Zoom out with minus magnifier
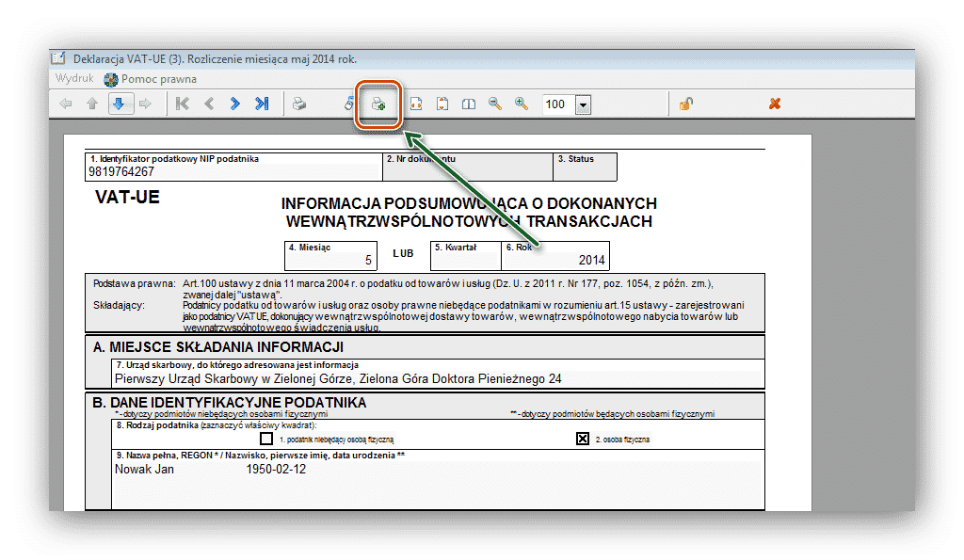This screenshot has height=560, width=964. click(495, 104)
